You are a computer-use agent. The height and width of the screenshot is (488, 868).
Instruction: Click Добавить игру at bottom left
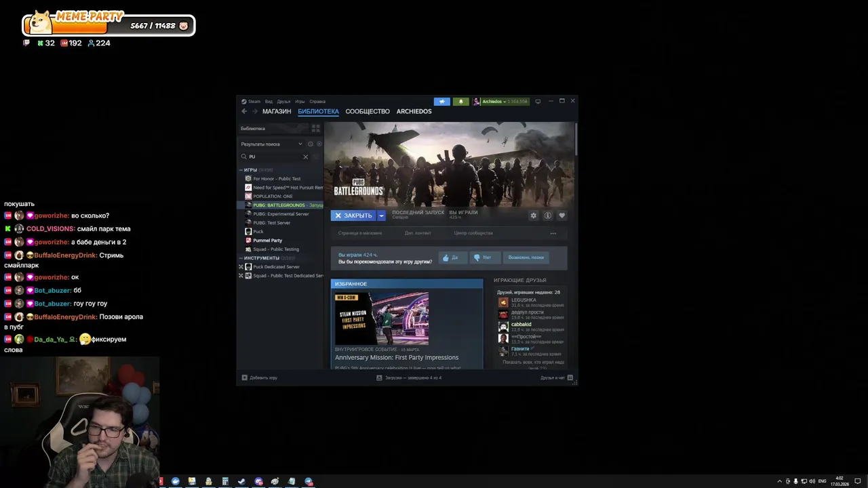pyautogui.click(x=263, y=378)
